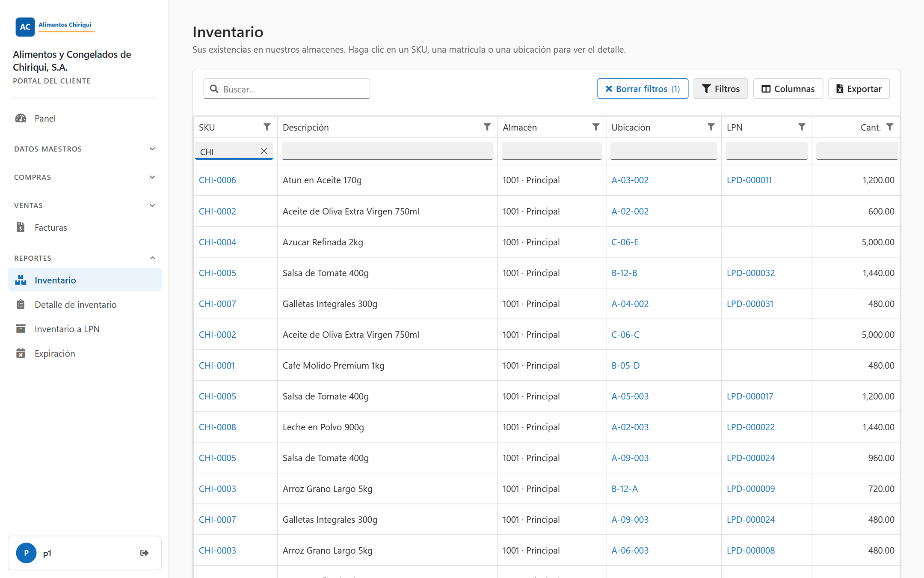Open the Ubicación column filter icon
The height and width of the screenshot is (578, 924).
(x=711, y=127)
